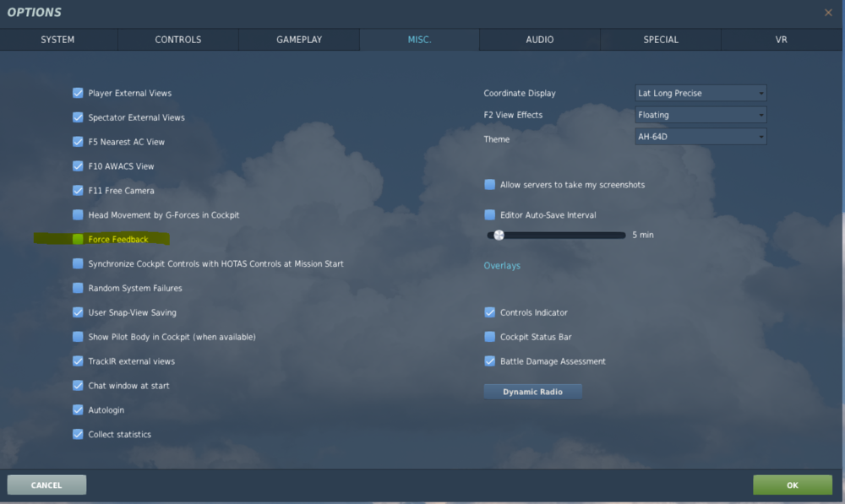Click the Dynamic Radio button
Viewport: 845px width, 504px height.
coord(532,391)
